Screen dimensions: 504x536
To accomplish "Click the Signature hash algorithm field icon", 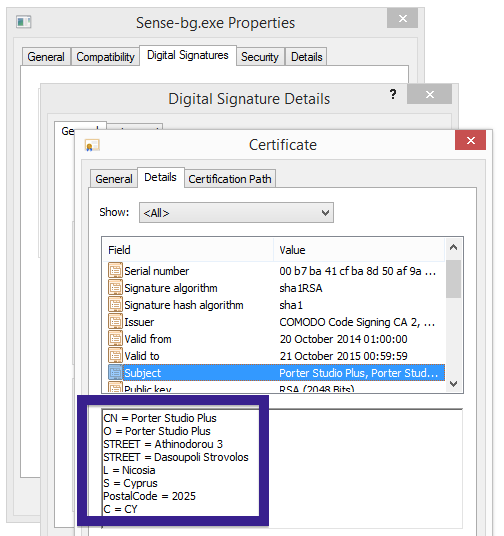I will (x=115, y=305).
